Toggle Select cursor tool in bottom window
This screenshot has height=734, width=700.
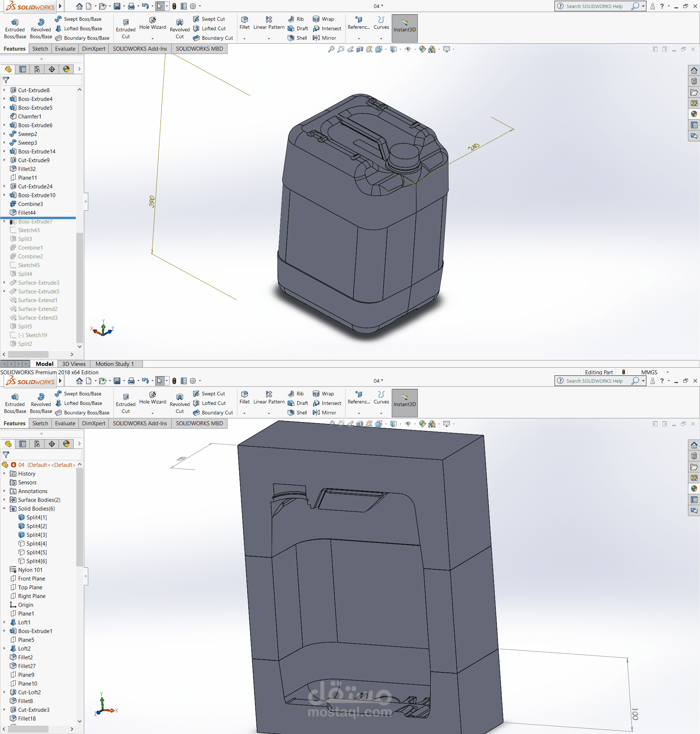pyautogui.click(x=160, y=381)
